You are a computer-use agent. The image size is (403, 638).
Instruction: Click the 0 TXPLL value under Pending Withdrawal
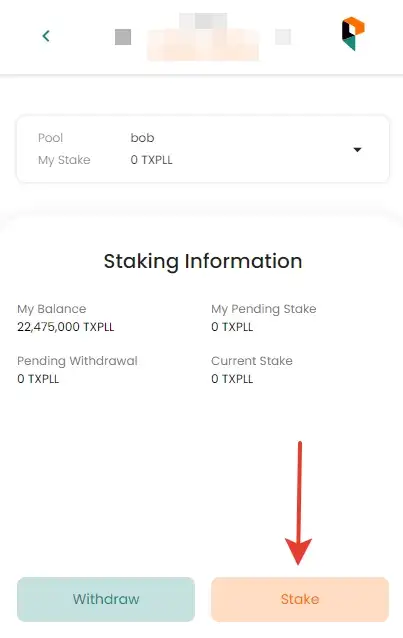click(38, 379)
